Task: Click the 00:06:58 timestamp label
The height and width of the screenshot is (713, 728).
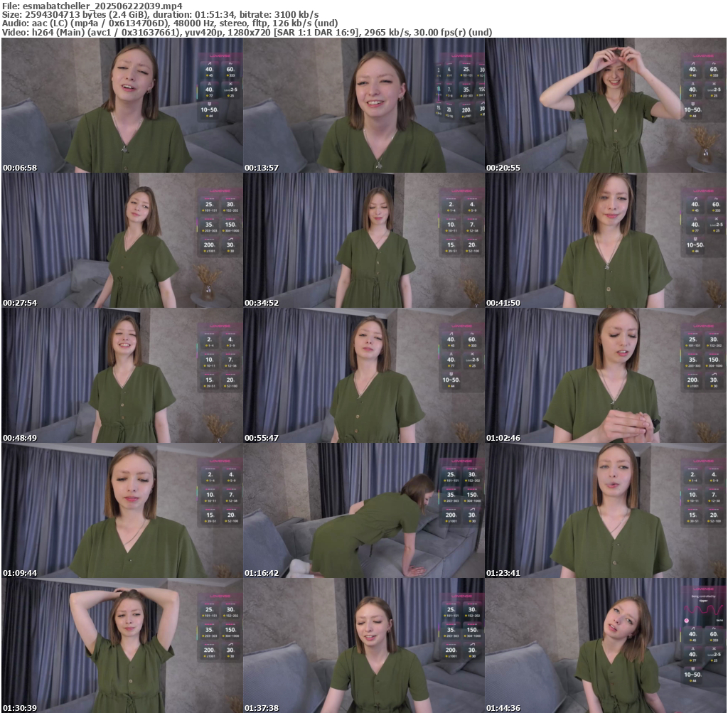Action: click(20, 168)
